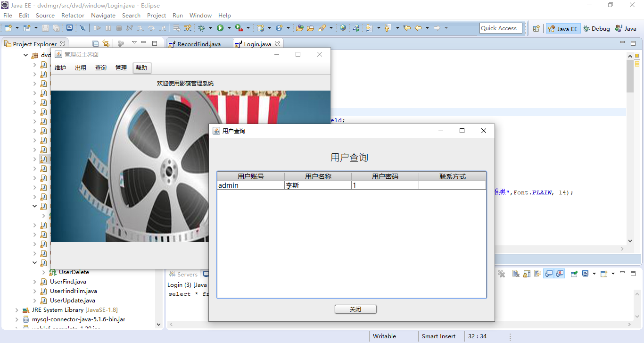Expand the UserFindFilm.java tree node
The width and height of the screenshot is (644, 343).
[x=34, y=291]
